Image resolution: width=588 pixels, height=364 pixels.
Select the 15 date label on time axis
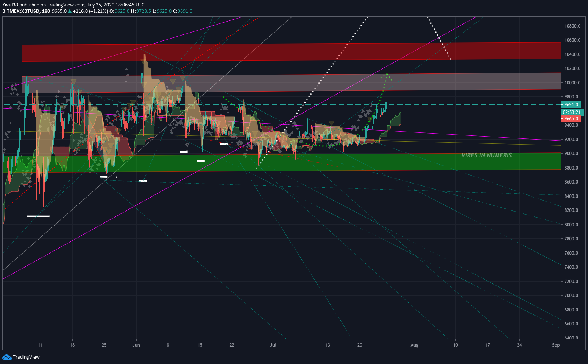tap(200, 345)
